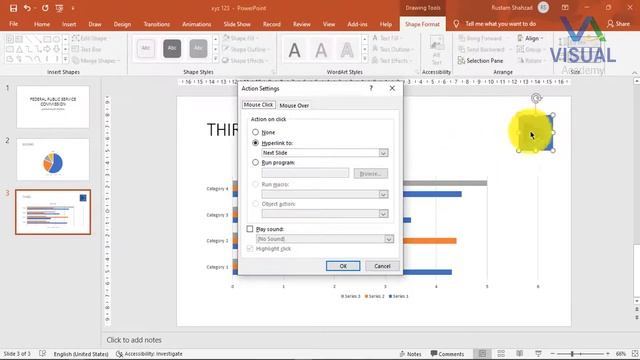Switch to the Animations ribbon tab
This screenshot has width=640, height=360.
197,24
